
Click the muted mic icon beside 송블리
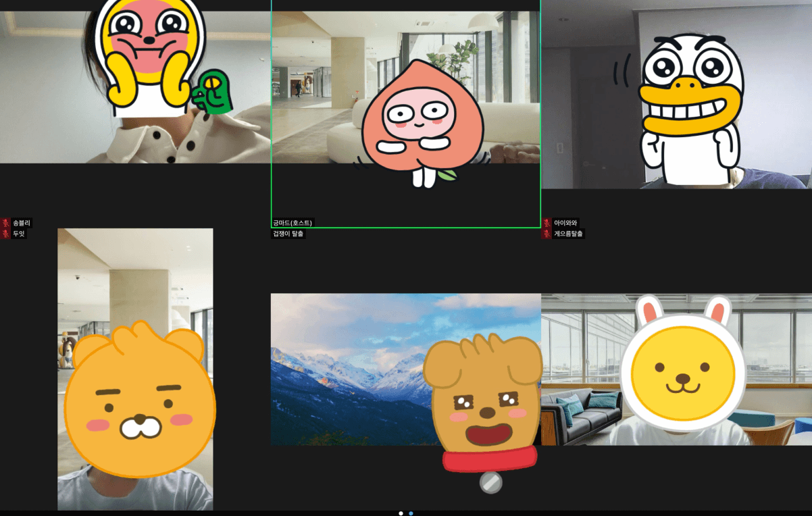(x=5, y=223)
